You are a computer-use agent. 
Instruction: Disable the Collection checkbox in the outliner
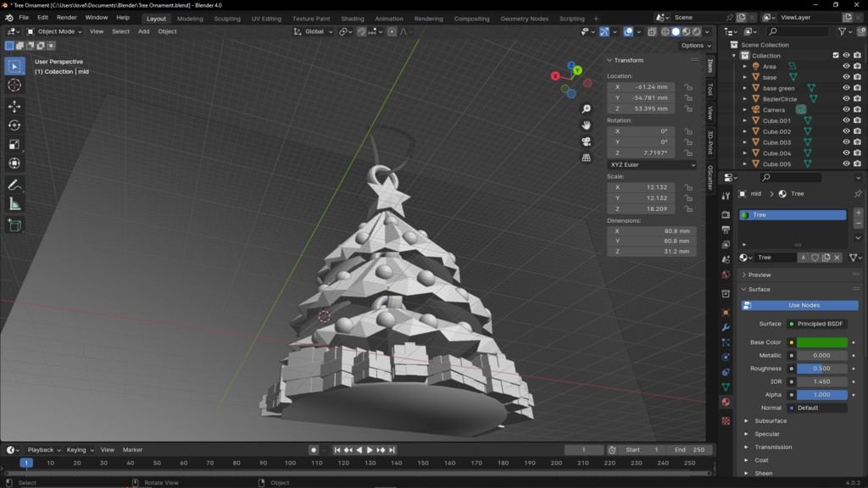coord(836,55)
